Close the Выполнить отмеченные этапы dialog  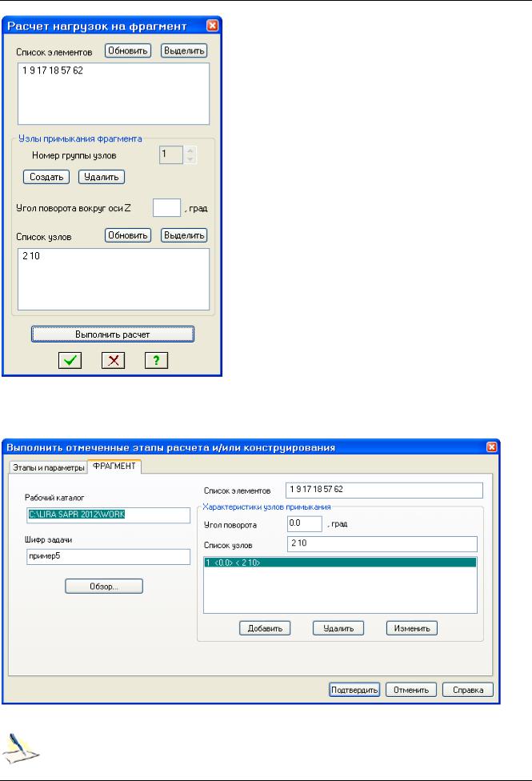click(x=492, y=447)
